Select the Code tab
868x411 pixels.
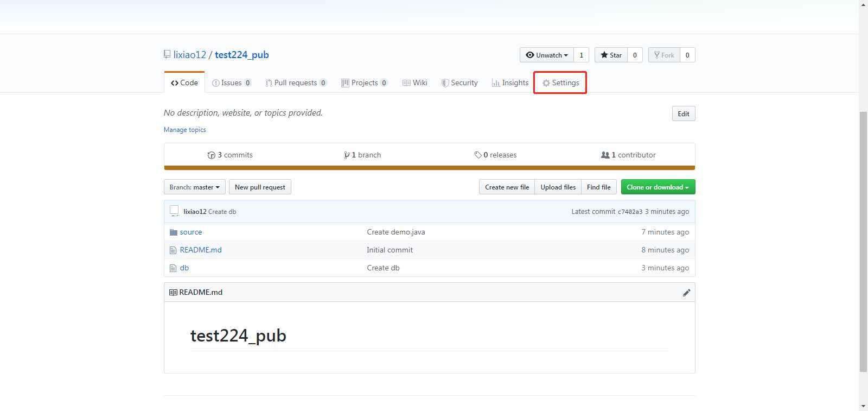pos(184,83)
